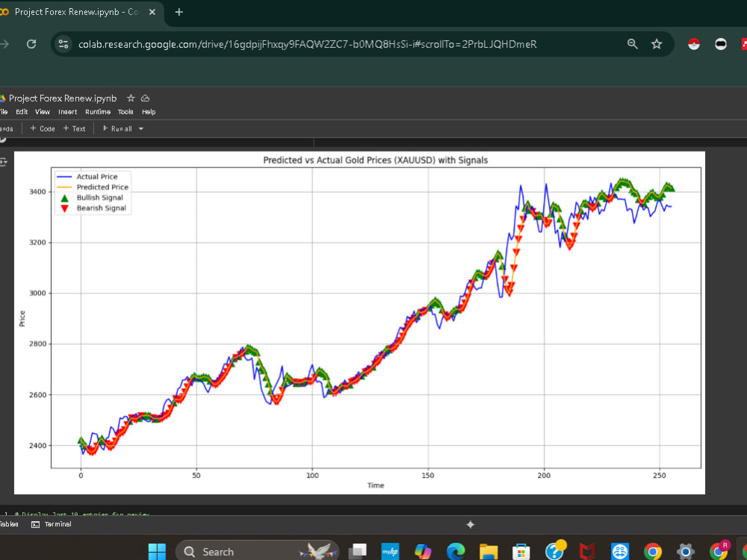The image size is (747, 560).
Task: Open the Windows Start menu
Action: click(157, 552)
